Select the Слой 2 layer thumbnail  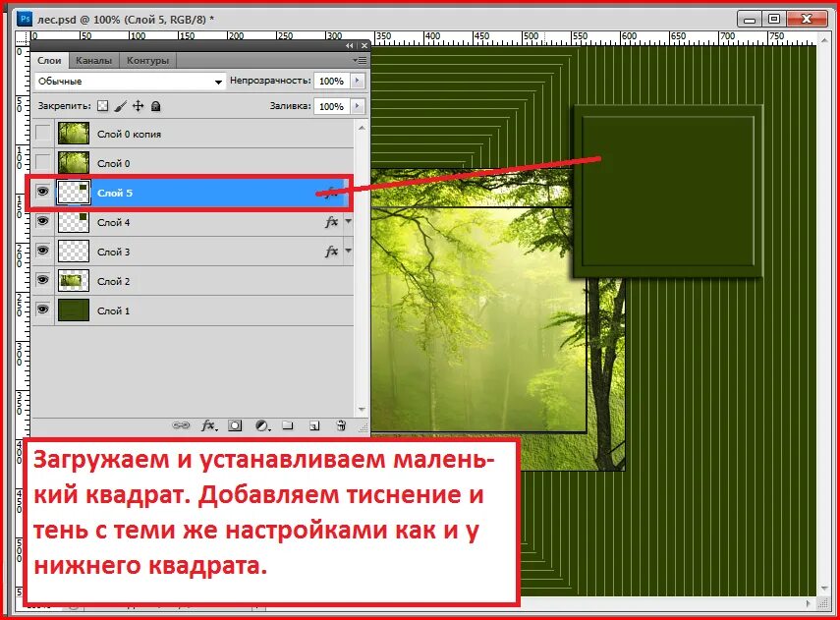tap(74, 281)
